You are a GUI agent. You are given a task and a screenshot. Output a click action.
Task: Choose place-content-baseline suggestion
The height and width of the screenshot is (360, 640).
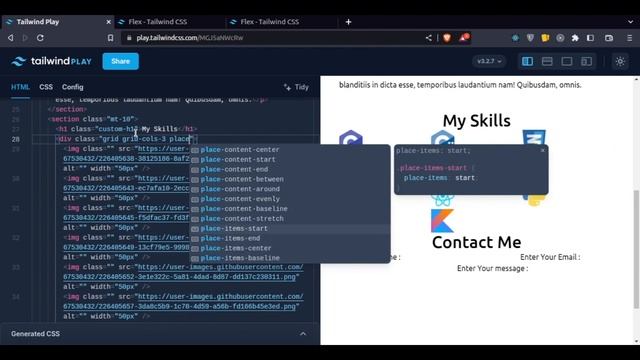pyautogui.click(x=289, y=209)
